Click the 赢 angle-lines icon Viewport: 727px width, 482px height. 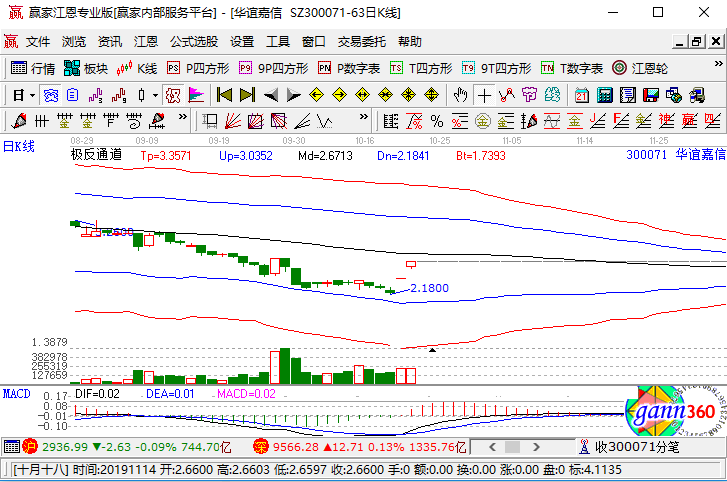pyautogui.click(x=689, y=121)
